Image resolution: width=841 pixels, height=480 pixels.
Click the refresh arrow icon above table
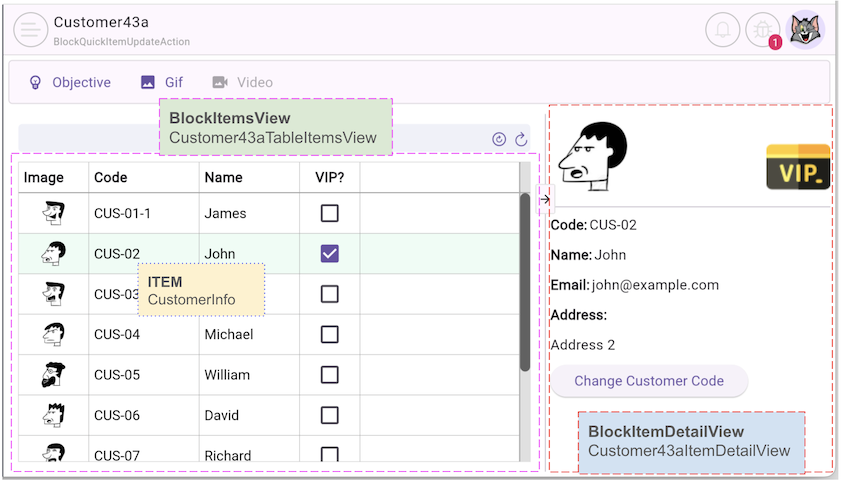tap(521, 139)
